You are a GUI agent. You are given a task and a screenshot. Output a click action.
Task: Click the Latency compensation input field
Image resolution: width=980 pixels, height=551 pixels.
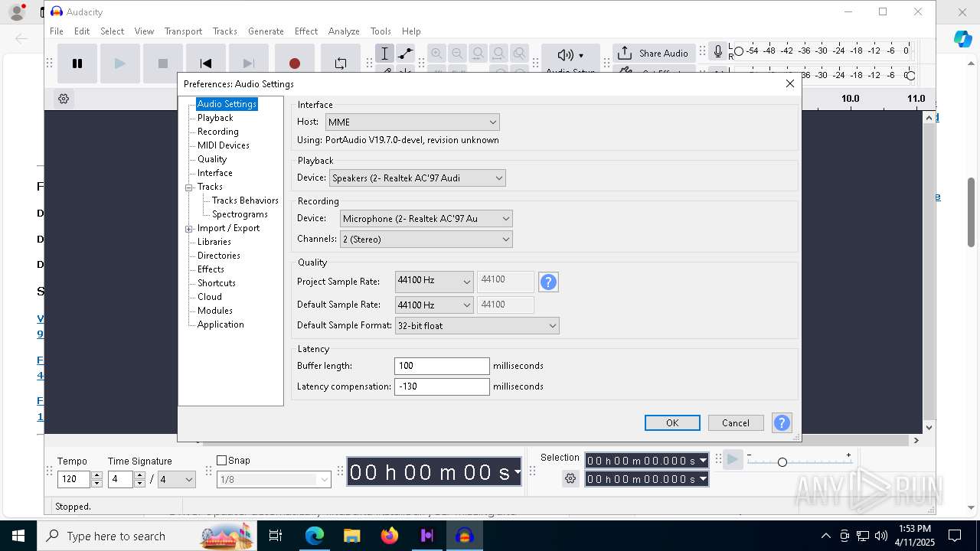442,386
